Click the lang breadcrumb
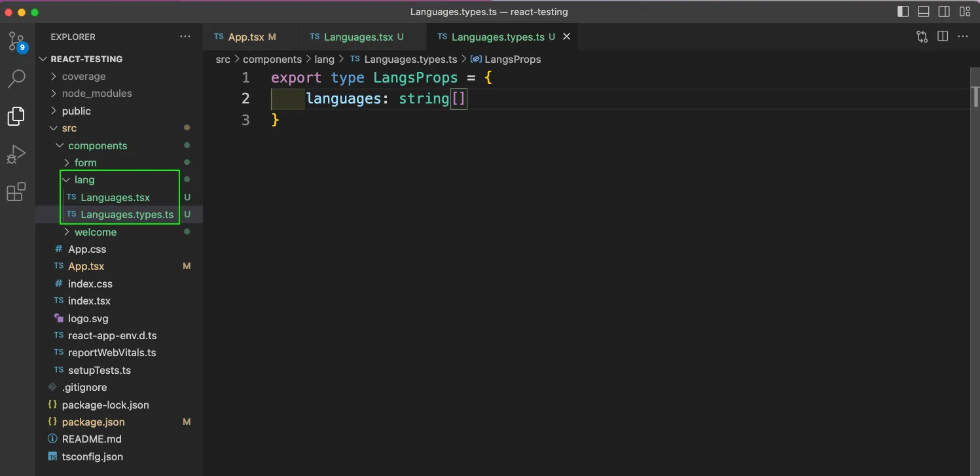 (325, 60)
